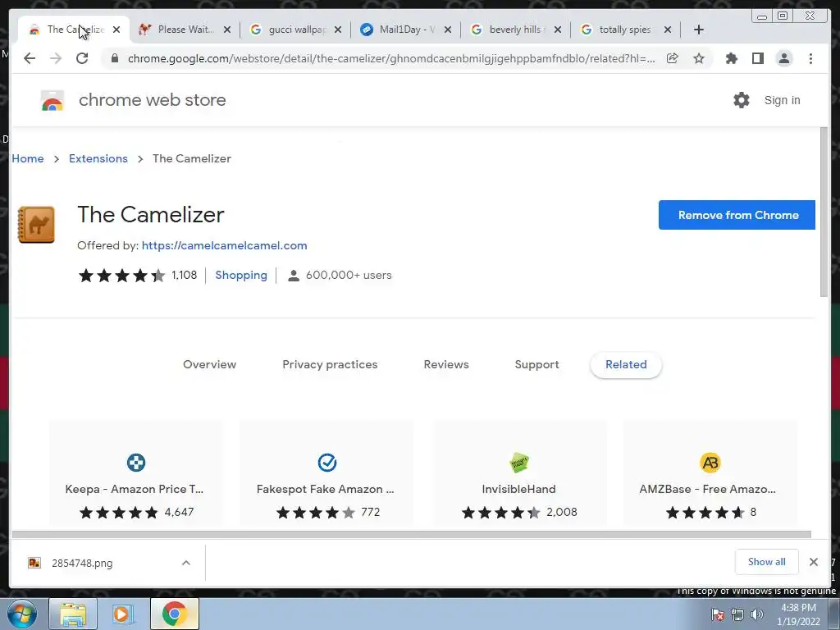Click the InvisibleHand green icon
Screen dimensions: 840x630
pos(519,463)
